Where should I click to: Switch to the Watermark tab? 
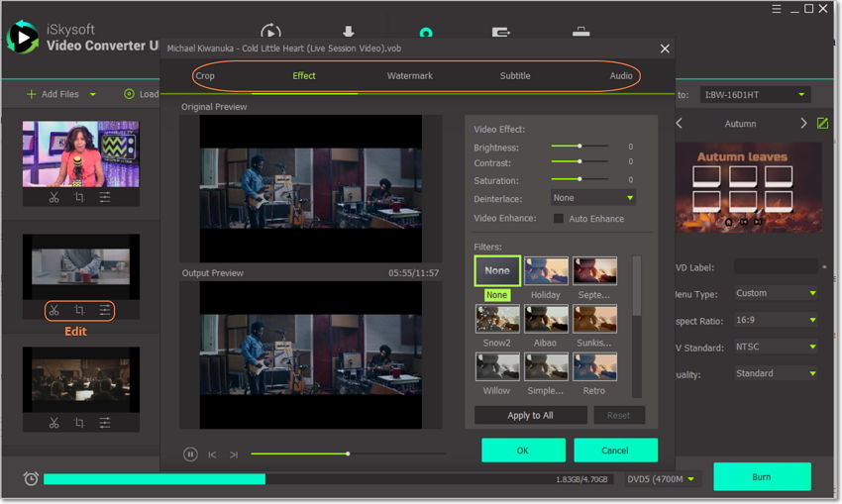410,76
